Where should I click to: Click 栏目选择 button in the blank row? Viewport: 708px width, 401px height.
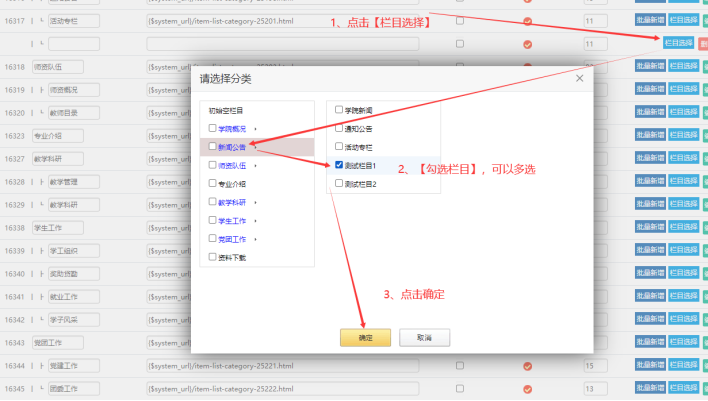click(x=678, y=42)
